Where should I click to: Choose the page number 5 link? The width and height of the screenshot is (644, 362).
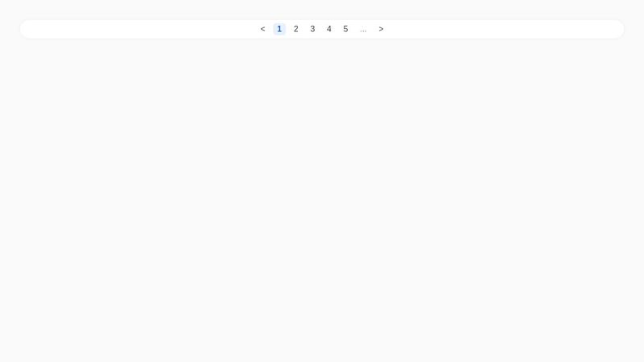click(x=345, y=29)
